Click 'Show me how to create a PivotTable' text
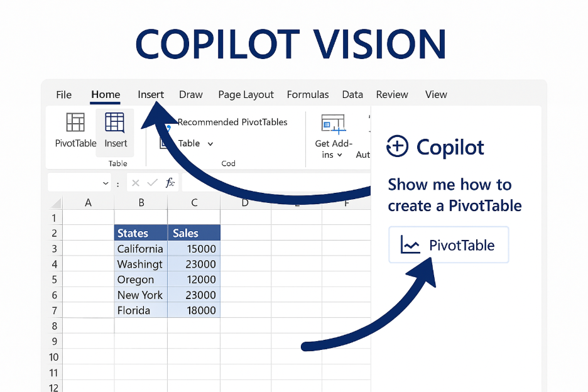Viewport: 588px width, 392px height. tap(454, 195)
